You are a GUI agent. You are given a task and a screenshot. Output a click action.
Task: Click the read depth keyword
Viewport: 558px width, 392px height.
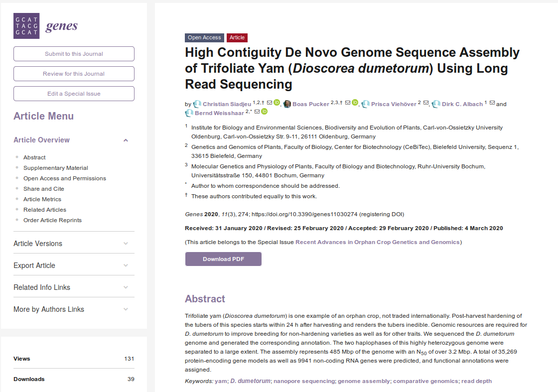476,381
